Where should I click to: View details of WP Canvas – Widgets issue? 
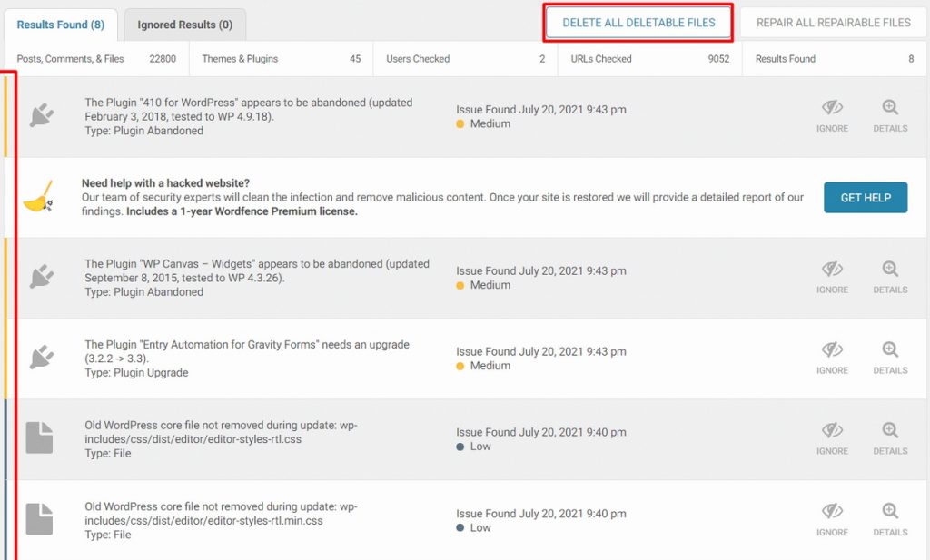[x=890, y=278]
